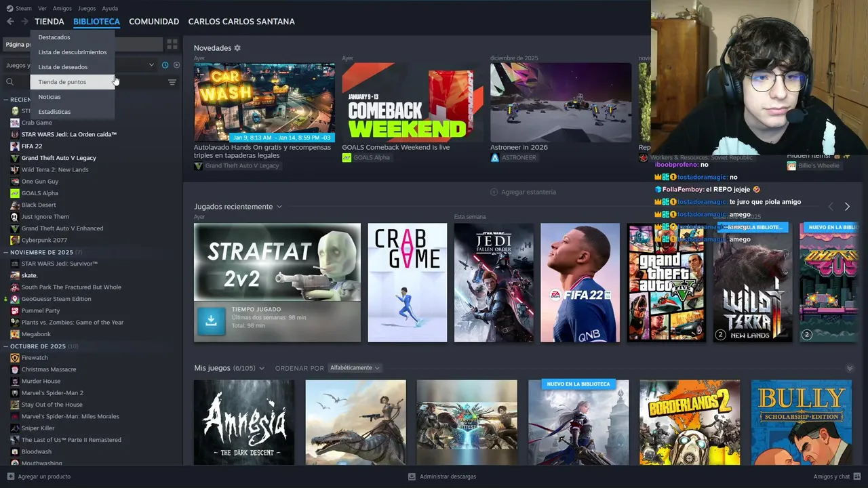Select Noticias menu entry
The width and height of the screenshot is (868, 488).
pyautogui.click(x=73, y=97)
